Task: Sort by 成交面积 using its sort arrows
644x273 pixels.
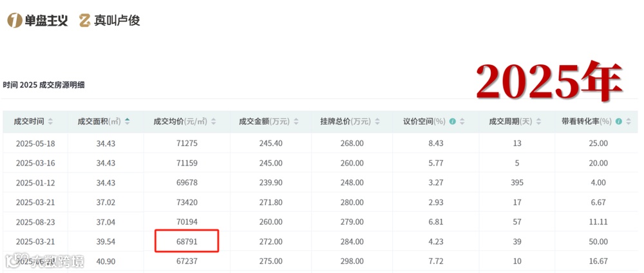Action: [128, 122]
